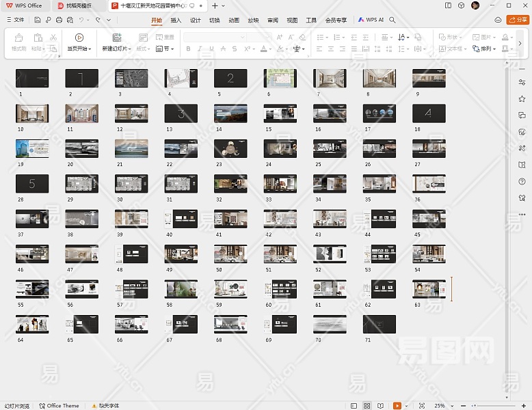Click the zoom slider in status bar
Screen dimensions: 532x410
pos(492,406)
